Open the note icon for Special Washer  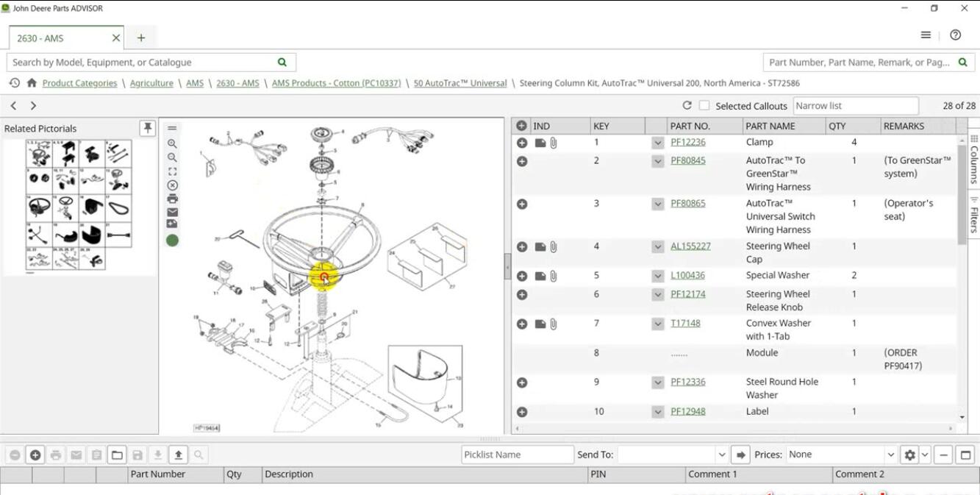pos(540,276)
